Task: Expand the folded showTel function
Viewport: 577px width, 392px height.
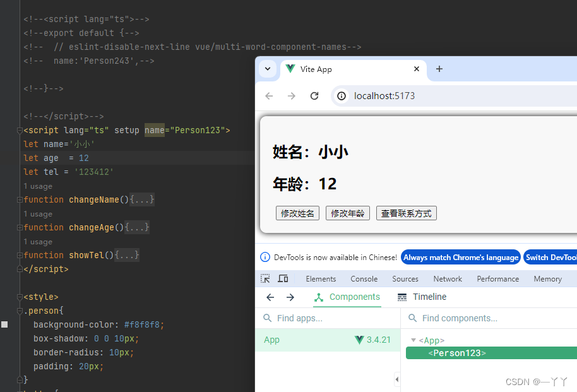Action: tap(19, 255)
